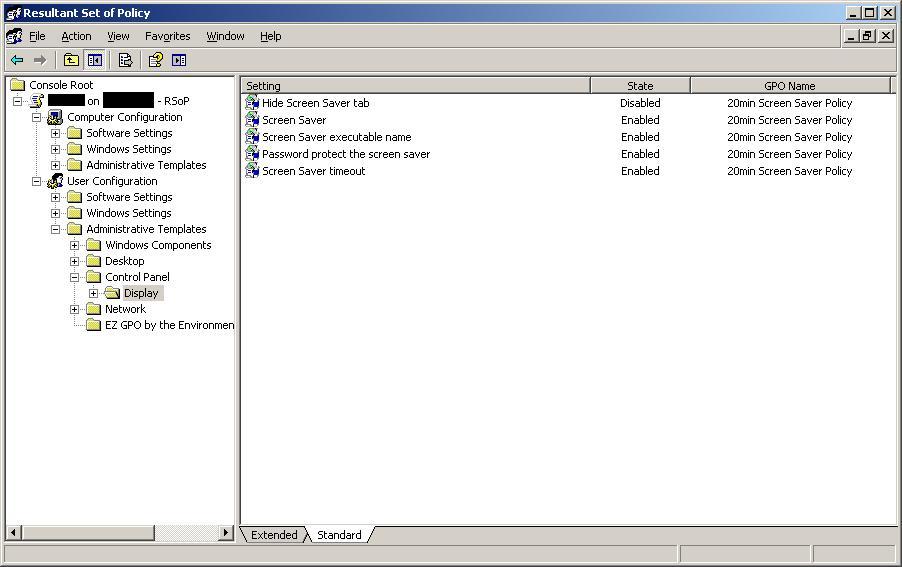This screenshot has height=567, width=902.
Task: Click the open Display folder icon
Action: 112,293
